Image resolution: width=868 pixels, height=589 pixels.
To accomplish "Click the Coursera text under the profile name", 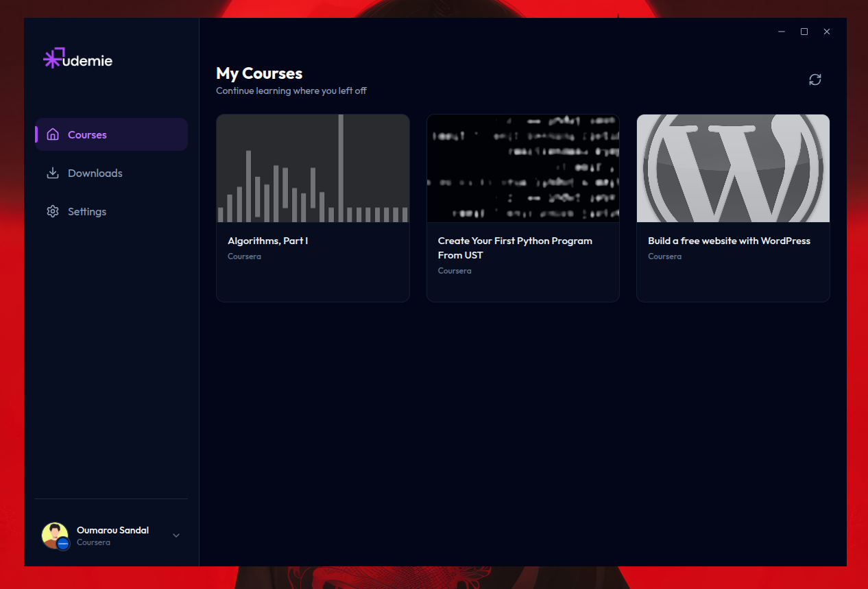I will pos(94,542).
